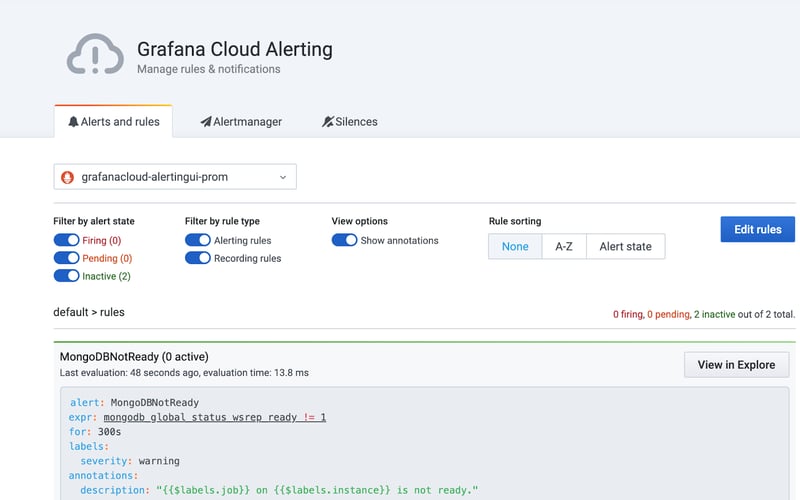Click the Filter by alert state label

(x=94, y=221)
